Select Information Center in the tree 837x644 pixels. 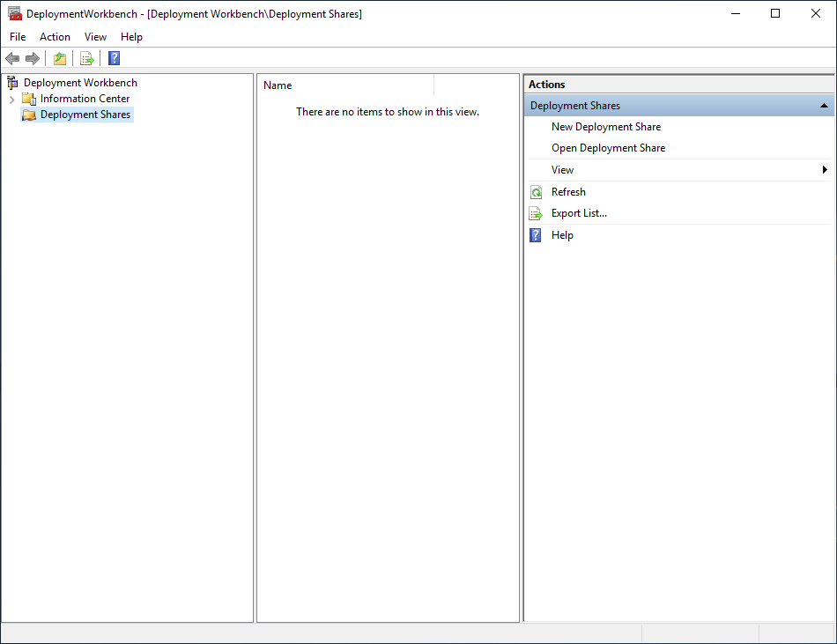click(x=85, y=99)
